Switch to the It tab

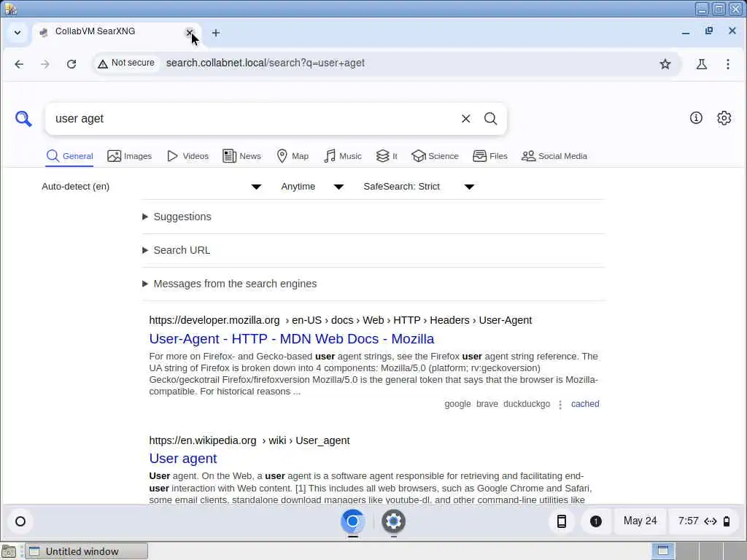pyautogui.click(x=387, y=156)
